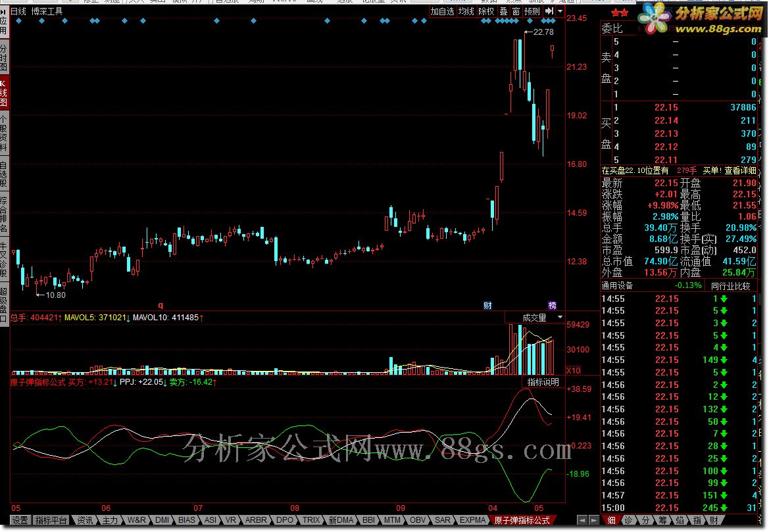Image resolution: width=769 pixels, height=532 pixels.
Task: Open 牛叉诊股 diagnosis sidebar tab
Action: coord(4,259)
